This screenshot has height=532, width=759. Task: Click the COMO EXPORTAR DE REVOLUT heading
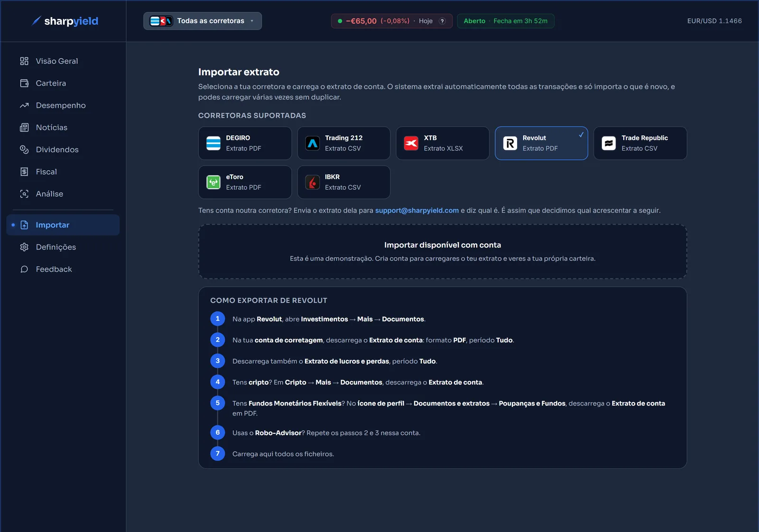(268, 301)
